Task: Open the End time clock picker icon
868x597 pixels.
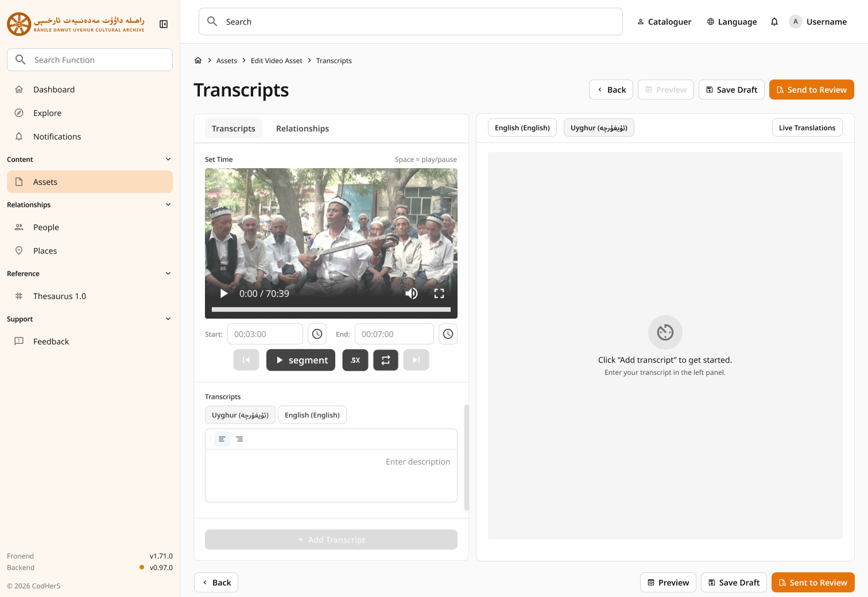Action: tap(448, 334)
